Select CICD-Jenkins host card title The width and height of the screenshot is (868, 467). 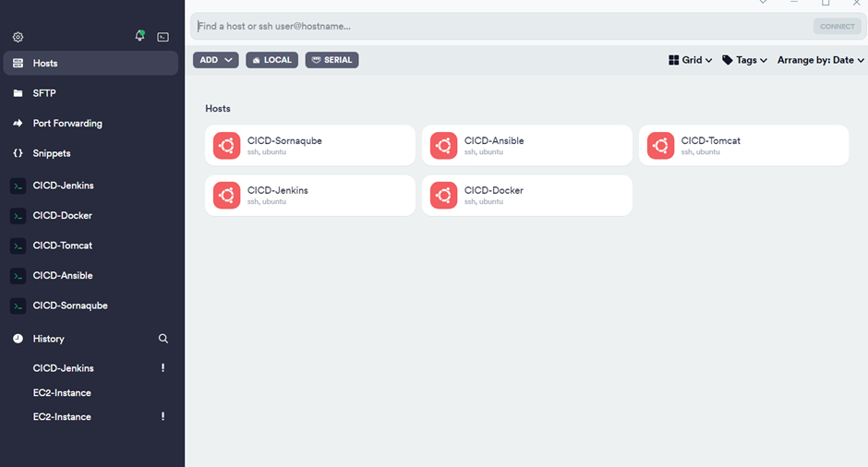pyautogui.click(x=277, y=190)
